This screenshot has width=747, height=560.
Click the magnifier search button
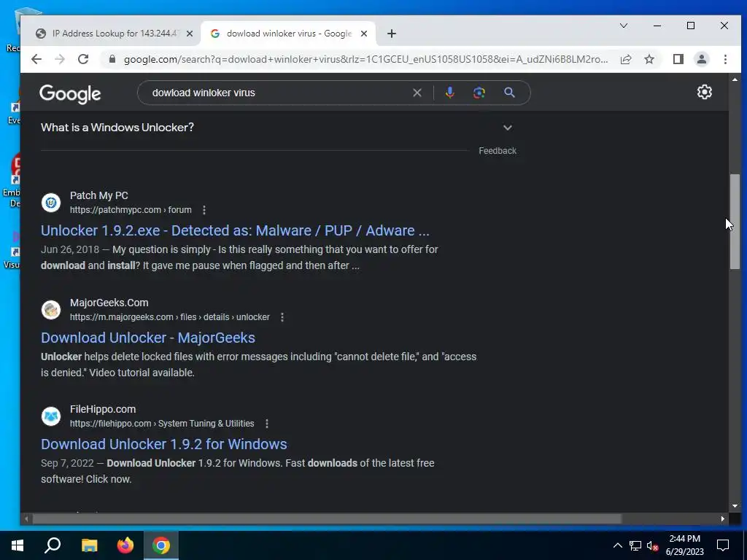[509, 93]
